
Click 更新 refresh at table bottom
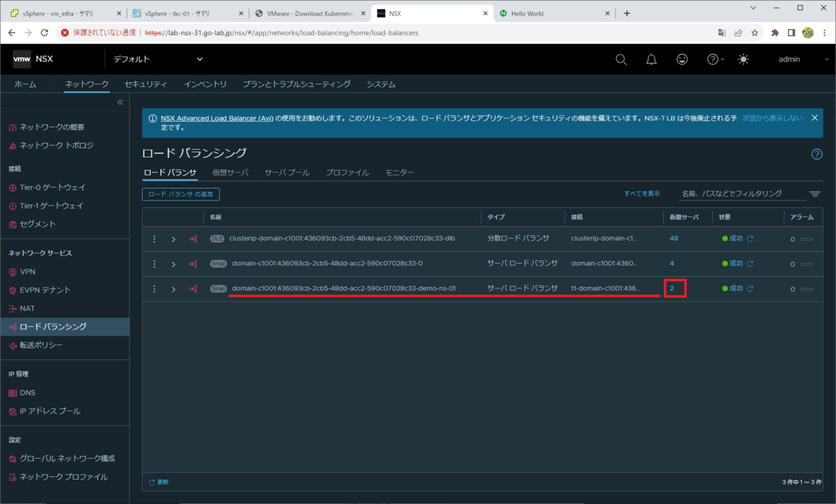click(159, 482)
